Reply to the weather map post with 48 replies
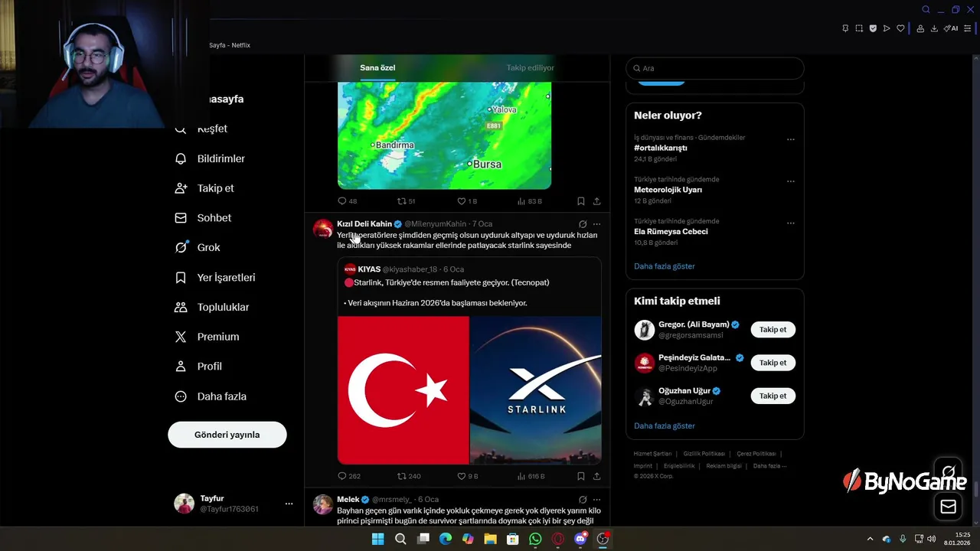The height and width of the screenshot is (551, 980). [348, 201]
